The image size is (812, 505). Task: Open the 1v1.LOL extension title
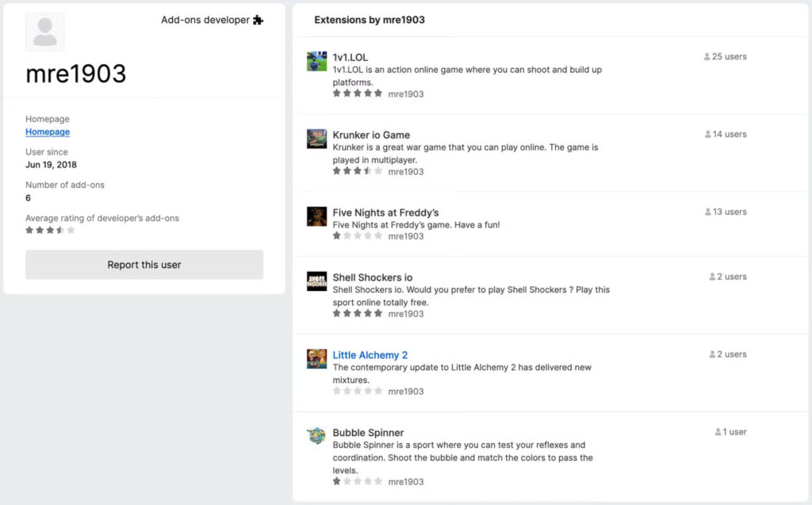pos(350,57)
